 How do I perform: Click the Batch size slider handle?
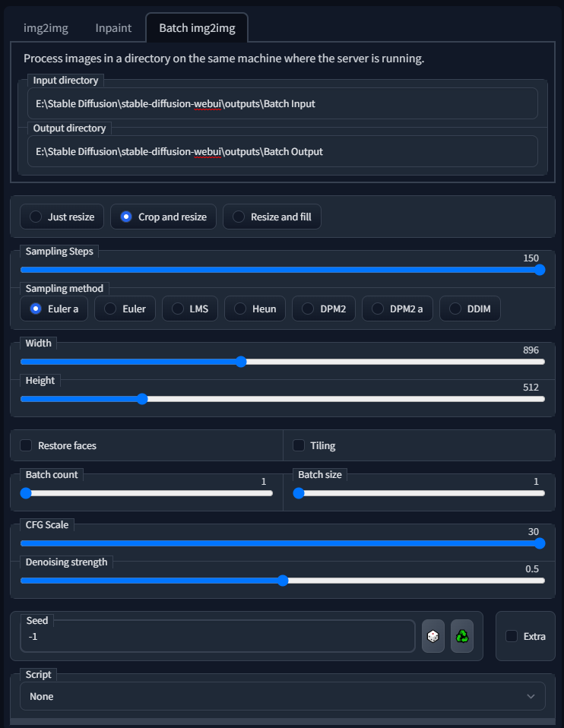coord(299,493)
